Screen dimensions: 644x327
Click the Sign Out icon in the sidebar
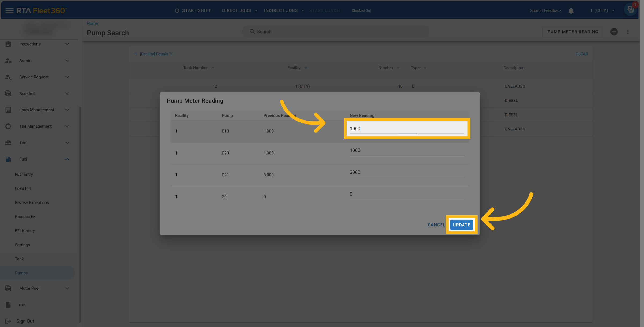tap(8, 321)
